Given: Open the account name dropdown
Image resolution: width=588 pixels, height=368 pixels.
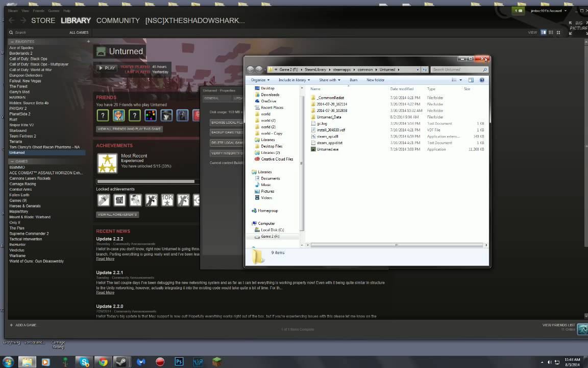Looking at the screenshot, I should [x=548, y=11].
